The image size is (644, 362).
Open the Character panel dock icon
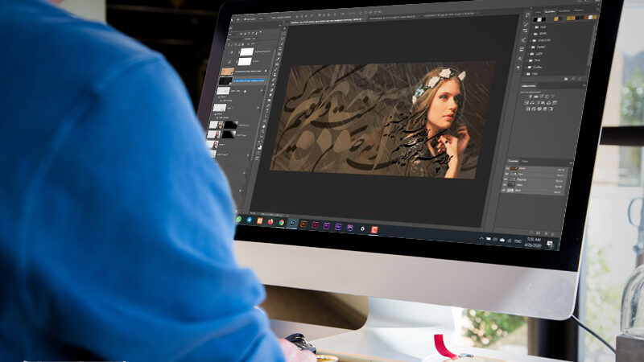tap(520, 59)
